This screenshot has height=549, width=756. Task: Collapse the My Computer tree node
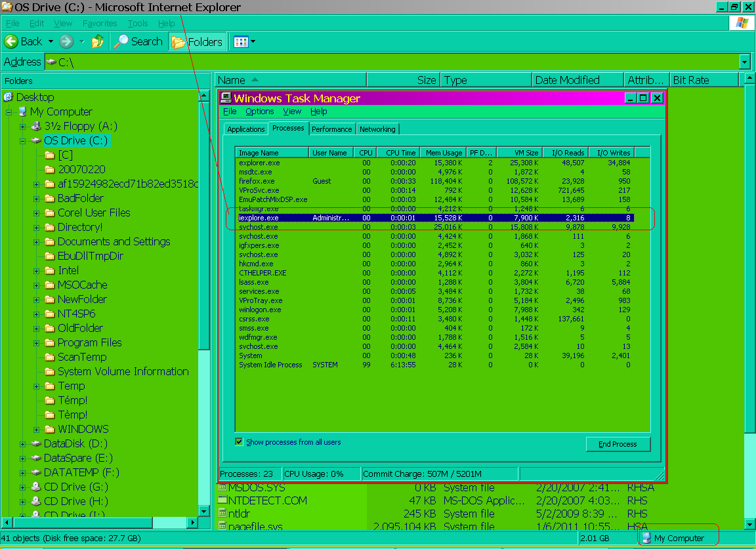[9, 112]
